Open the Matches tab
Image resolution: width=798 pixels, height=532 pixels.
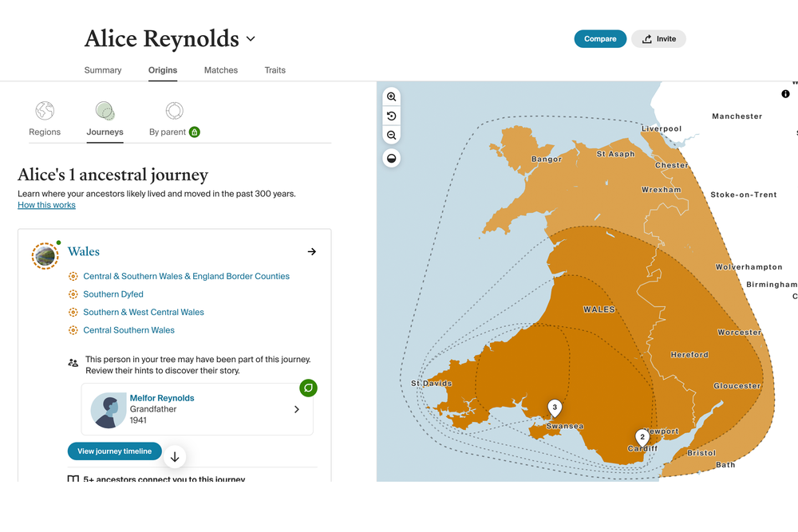click(x=221, y=70)
